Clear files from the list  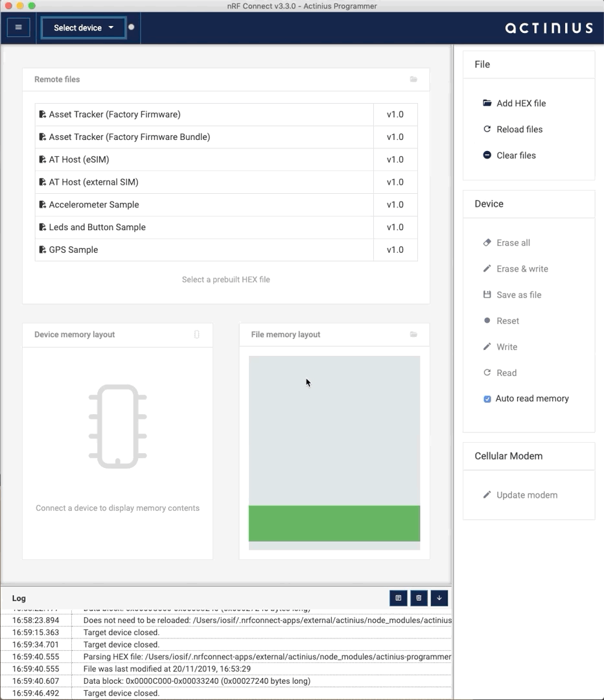point(509,156)
